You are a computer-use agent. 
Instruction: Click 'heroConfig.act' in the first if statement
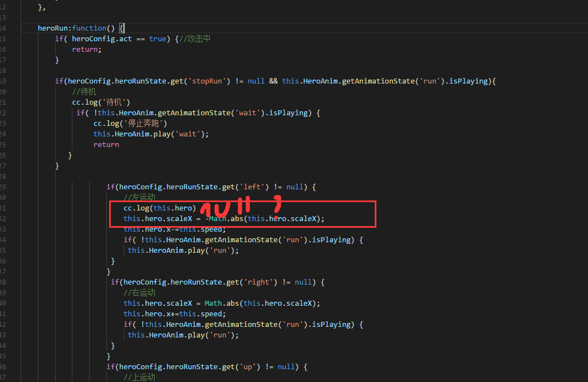tap(102, 38)
